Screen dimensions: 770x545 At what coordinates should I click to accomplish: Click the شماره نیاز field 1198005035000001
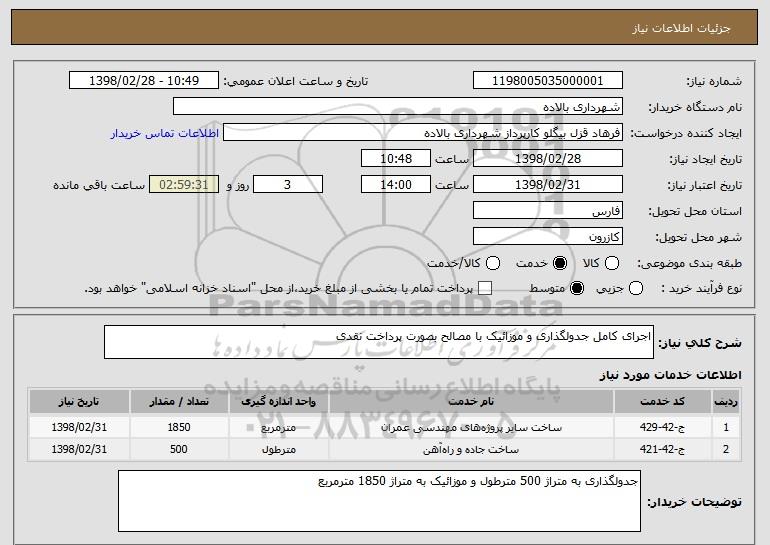[548, 81]
